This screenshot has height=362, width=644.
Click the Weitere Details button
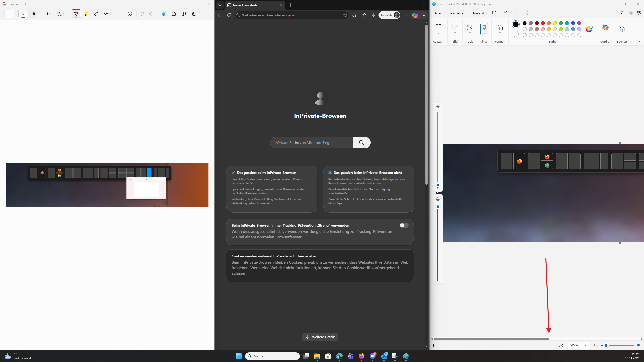tap(320, 337)
